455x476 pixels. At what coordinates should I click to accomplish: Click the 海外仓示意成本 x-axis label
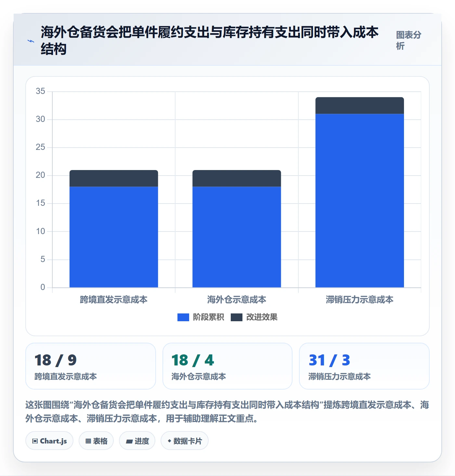pos(237,299)
